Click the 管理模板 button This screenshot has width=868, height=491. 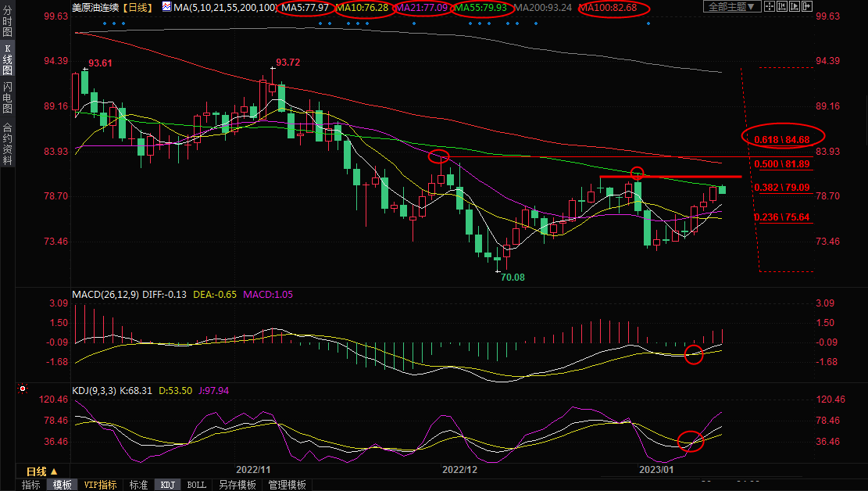coord(287,485)
